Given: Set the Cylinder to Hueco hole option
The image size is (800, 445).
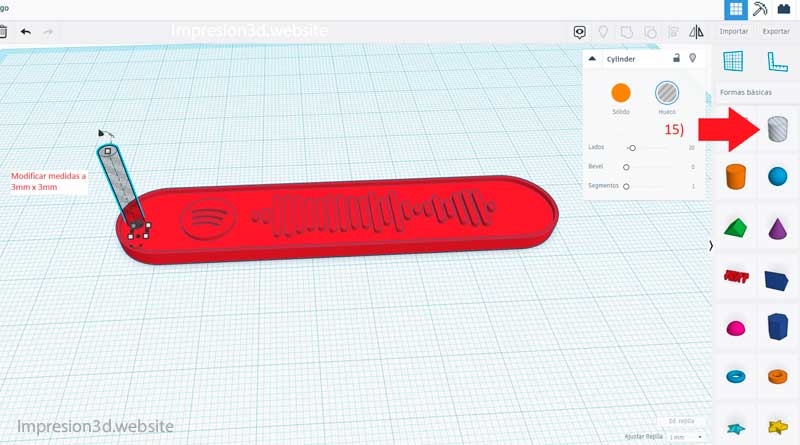Looking at the screenshot, I should pyautogui.click(x=667, y=93).
